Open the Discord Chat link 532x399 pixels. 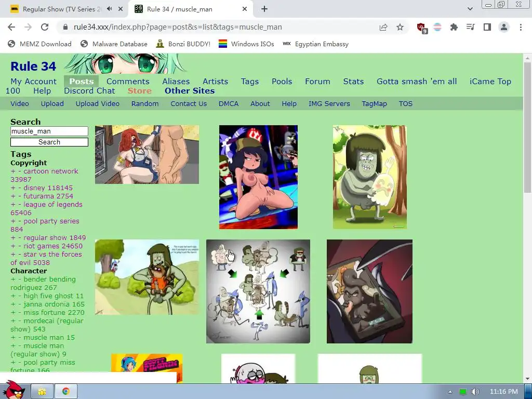89,91
